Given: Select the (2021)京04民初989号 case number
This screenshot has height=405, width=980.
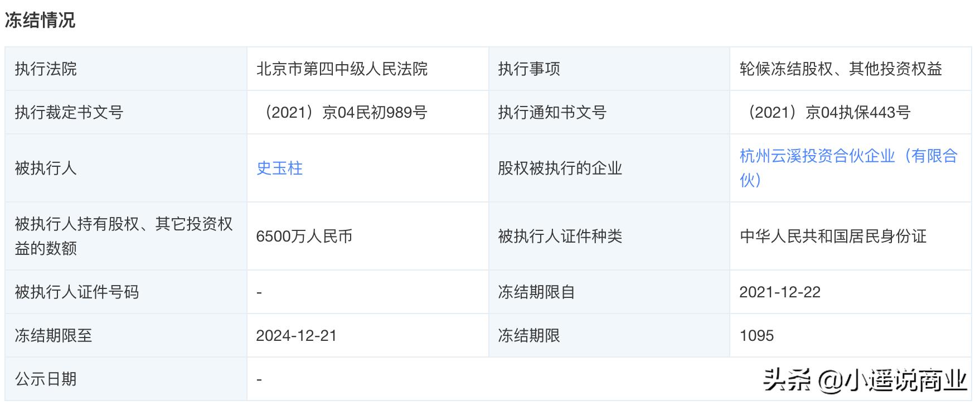Looking at the screenshot, I should [x=342, y=112].
